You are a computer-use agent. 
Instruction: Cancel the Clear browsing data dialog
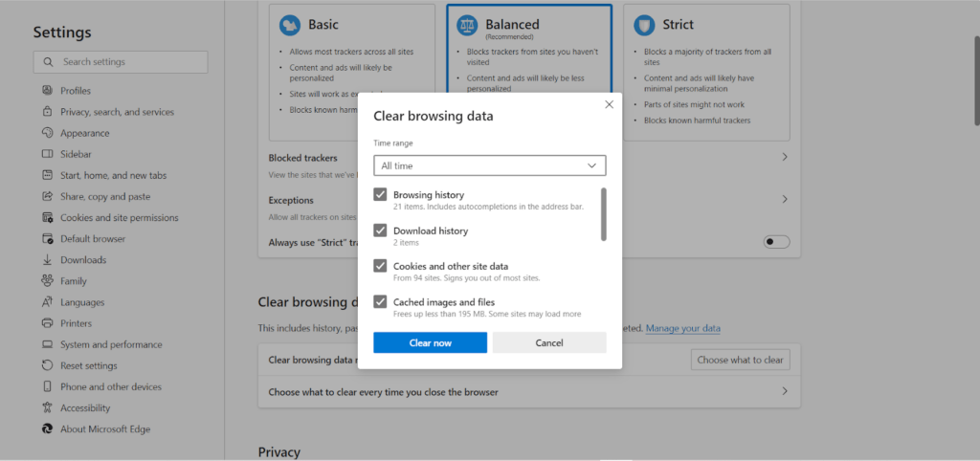pos(549,342)
